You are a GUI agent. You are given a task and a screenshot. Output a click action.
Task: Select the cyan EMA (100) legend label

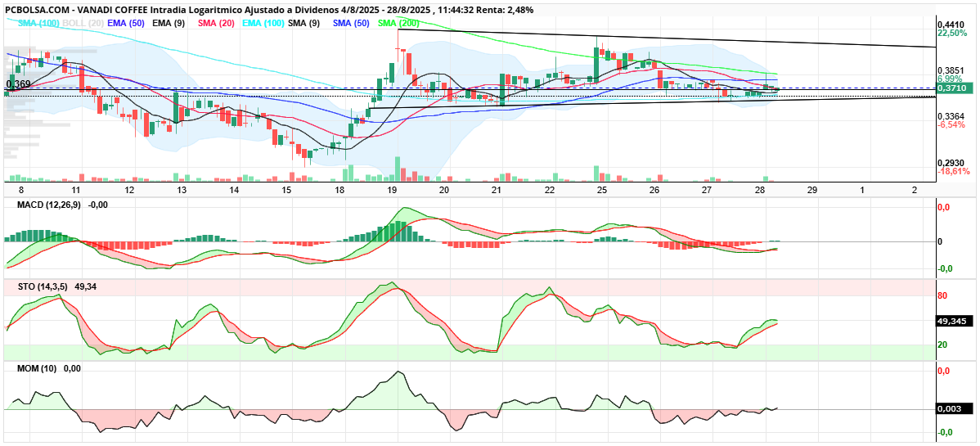pyautogui.click(x=263, y=23)
